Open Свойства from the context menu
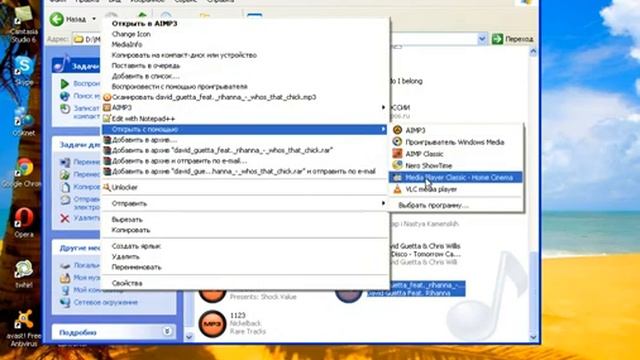Viewport: 640px width, 360px height. [x=244, y=283]
